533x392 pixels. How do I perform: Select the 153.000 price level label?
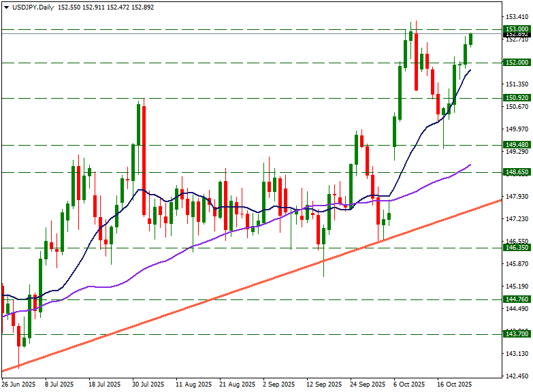click(516, 29)
